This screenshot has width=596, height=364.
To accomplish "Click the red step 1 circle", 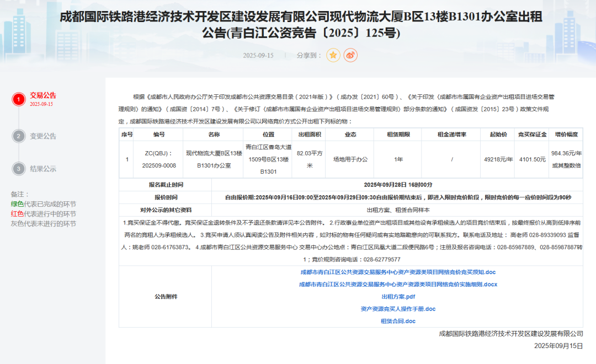I will (x=19, y=99).
